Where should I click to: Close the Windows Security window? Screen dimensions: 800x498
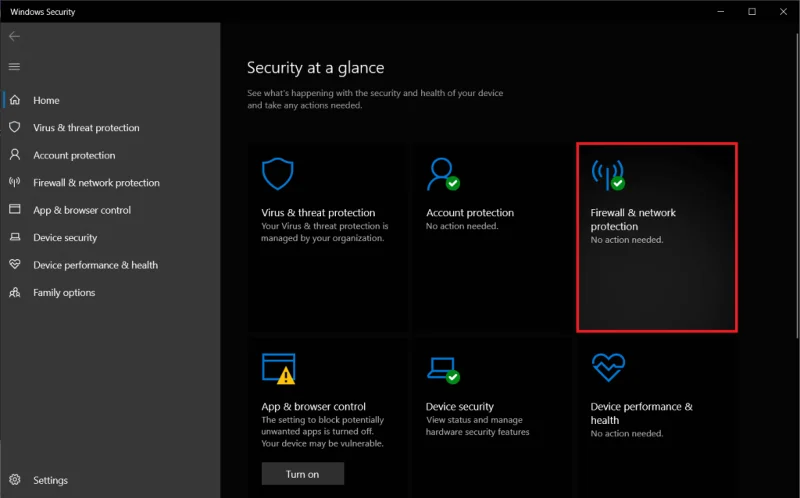pyautogui.click(x=783, y=11)
